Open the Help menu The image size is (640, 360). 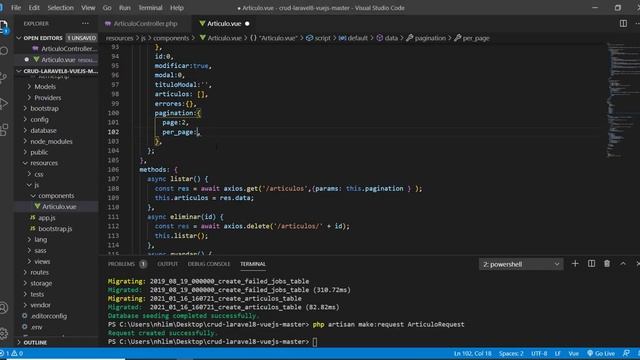[x=176, y=8]
